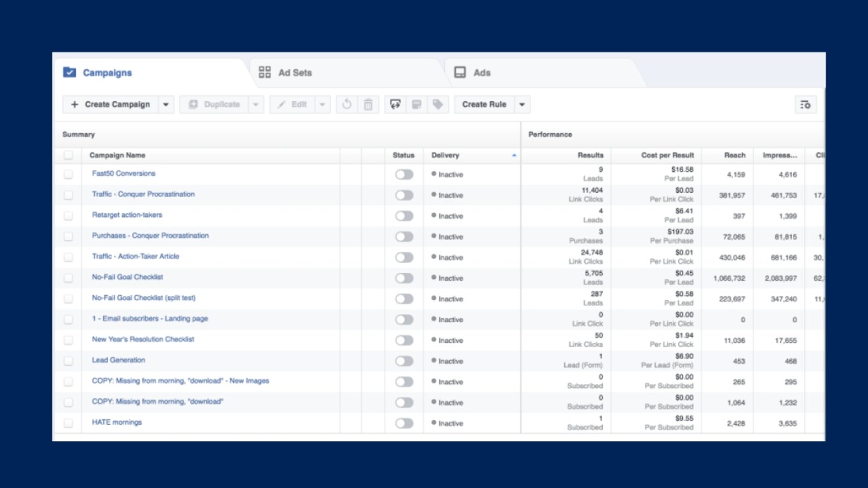Open the Create Campaign dropdown arrow

pos(166,104)
